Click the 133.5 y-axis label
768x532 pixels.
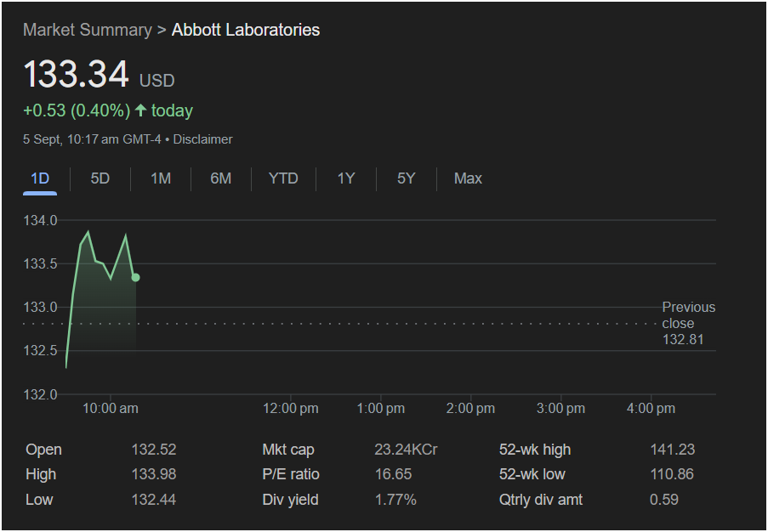pos(40,264)
